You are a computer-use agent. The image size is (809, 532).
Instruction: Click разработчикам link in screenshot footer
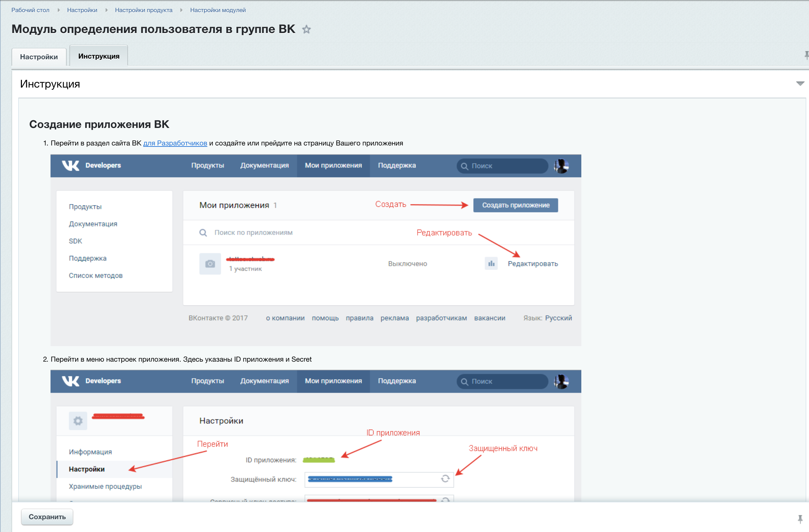pos(441,318)
